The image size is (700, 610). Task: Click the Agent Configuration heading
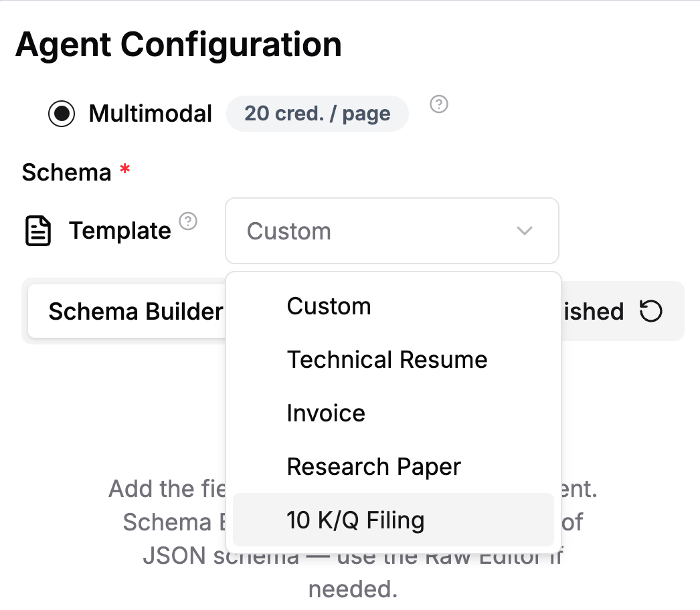(179, 45)
